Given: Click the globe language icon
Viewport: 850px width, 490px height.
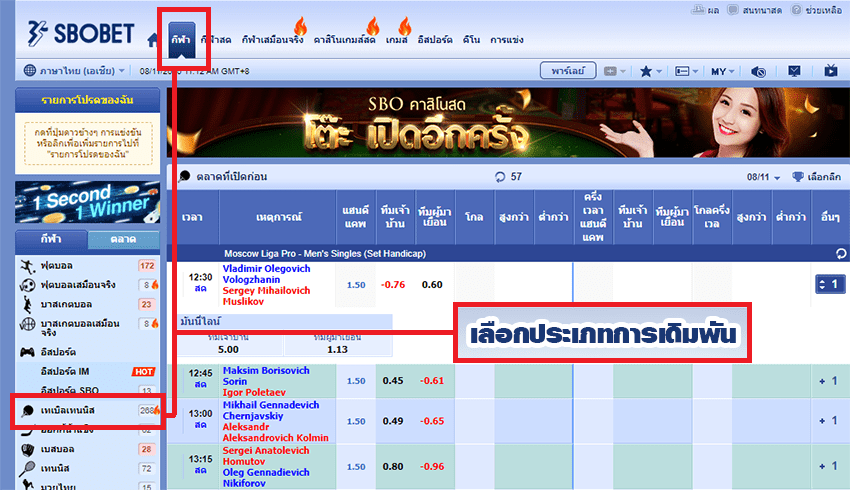Looking at the screenshot, I should pos(30,70).
